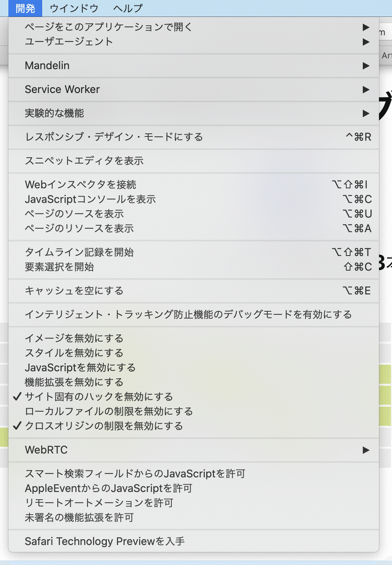The height and width of the screenshot is (565, 392).
Task: Toggle リモートオートメーションを許可
Action: point(194,503)
